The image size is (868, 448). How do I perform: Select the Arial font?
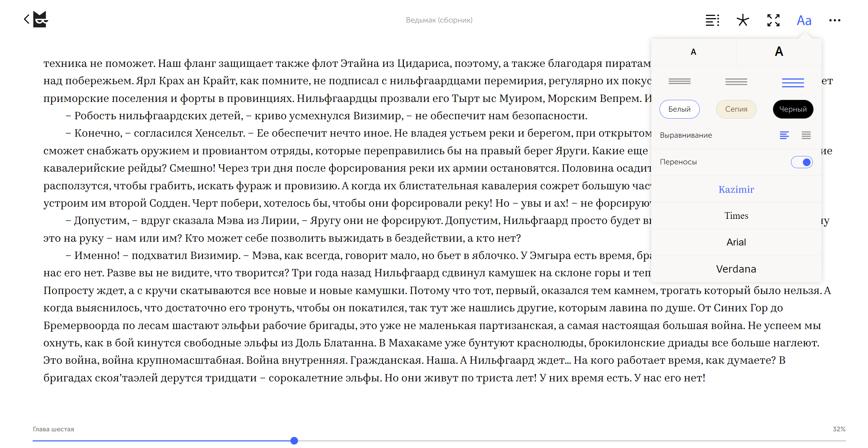(736, 242)
